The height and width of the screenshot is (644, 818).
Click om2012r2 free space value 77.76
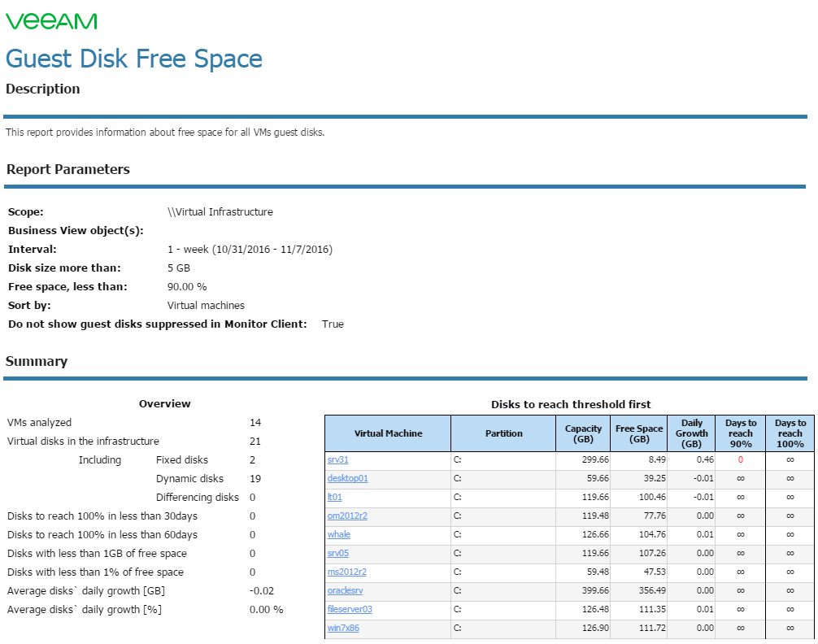click(655, 516)
